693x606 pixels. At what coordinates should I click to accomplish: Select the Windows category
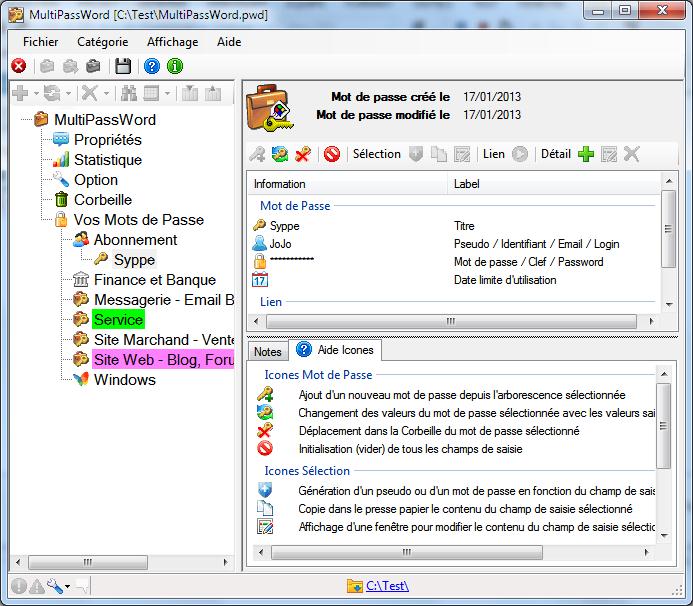pos(125,380)
